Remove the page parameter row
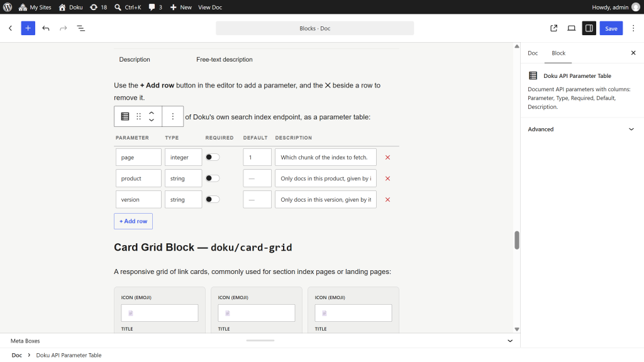Screen dimensions: 644x362 click(x=387, y=157)
